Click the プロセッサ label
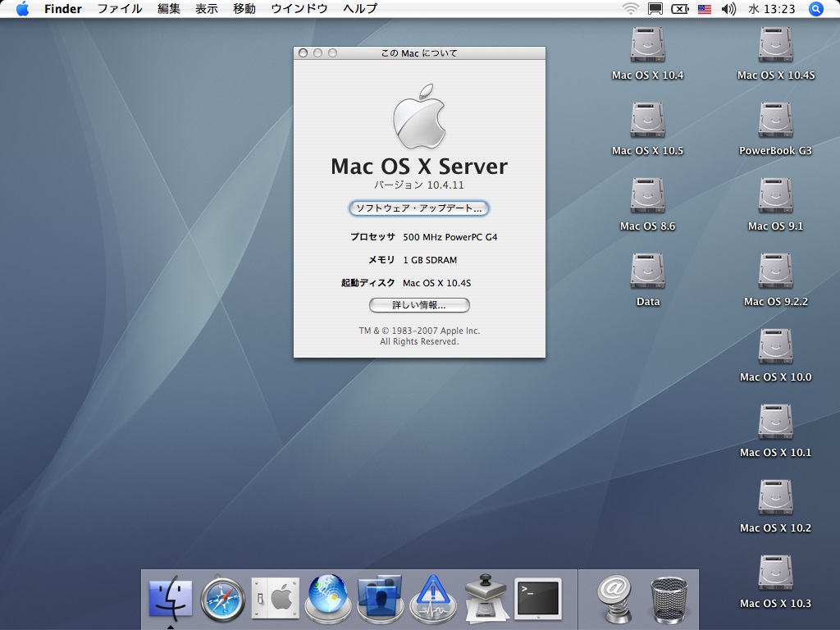This screenshot has height=630, width=840. tap(372, 237)
